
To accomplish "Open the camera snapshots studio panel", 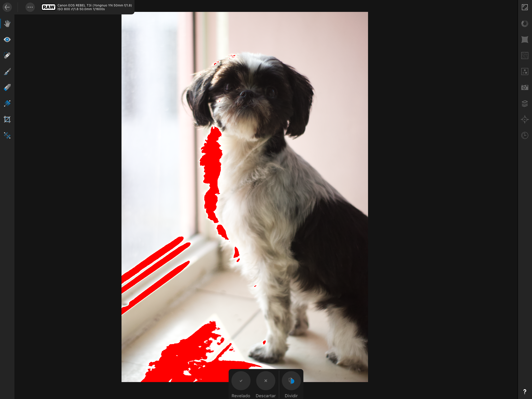I will pos(525,88).
